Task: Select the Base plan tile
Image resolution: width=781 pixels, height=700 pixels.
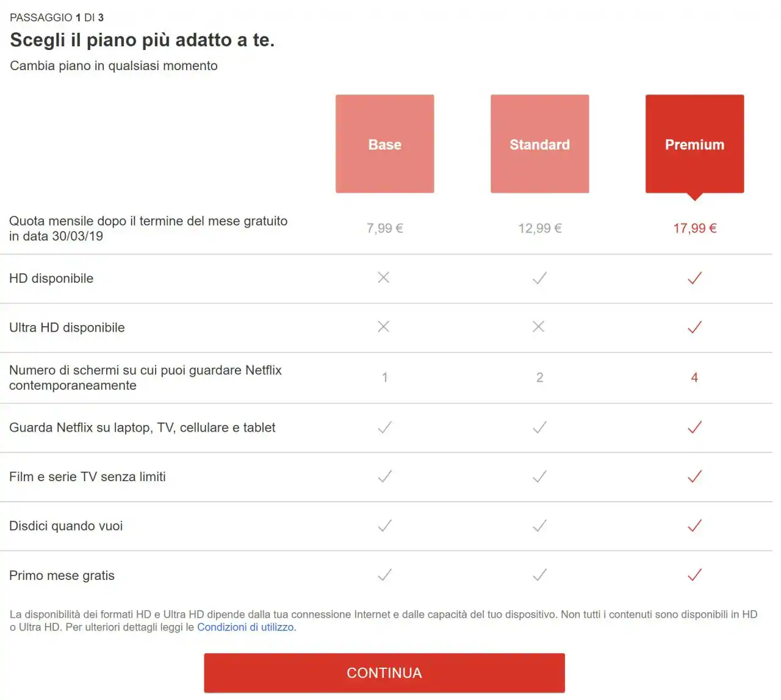Action: (x=384, y=144)
